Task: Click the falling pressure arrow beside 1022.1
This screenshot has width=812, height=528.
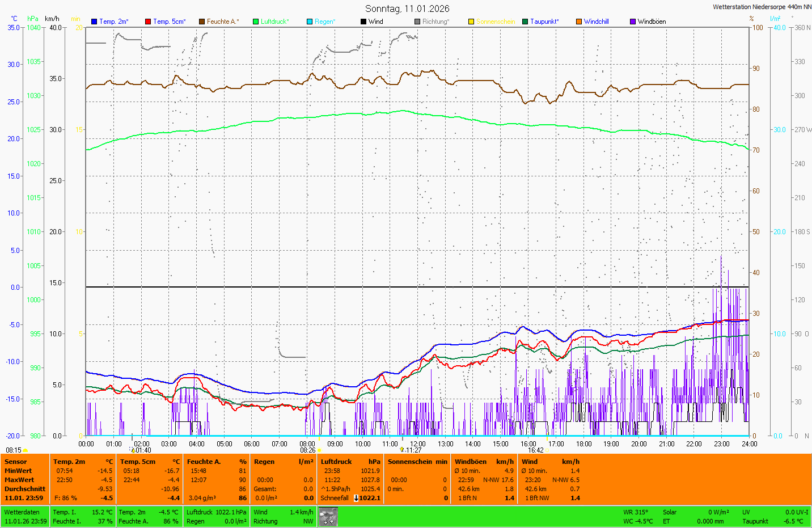Action: tap(356, 498)
